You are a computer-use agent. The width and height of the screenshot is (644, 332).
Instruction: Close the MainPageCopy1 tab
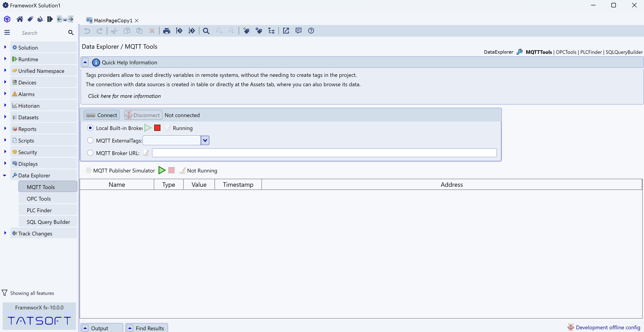(137, 21)
